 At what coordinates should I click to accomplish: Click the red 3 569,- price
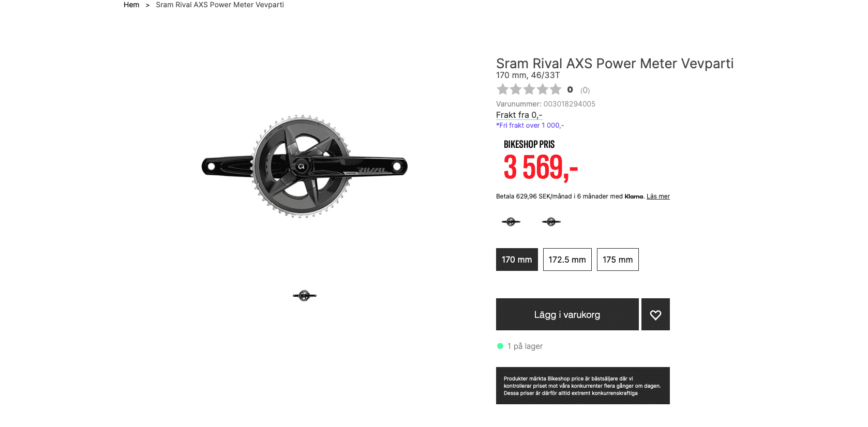[x=541, y=167]
